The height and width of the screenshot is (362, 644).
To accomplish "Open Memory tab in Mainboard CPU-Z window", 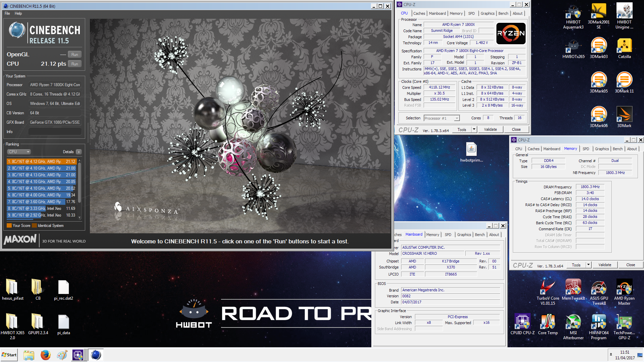I will [432, 235].
